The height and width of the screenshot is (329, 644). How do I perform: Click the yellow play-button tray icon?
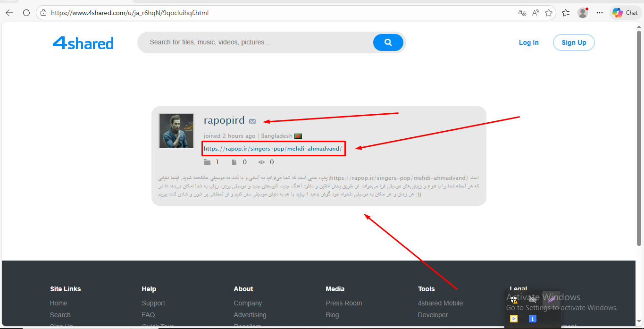pyautogui.click(x=514, y=319)
